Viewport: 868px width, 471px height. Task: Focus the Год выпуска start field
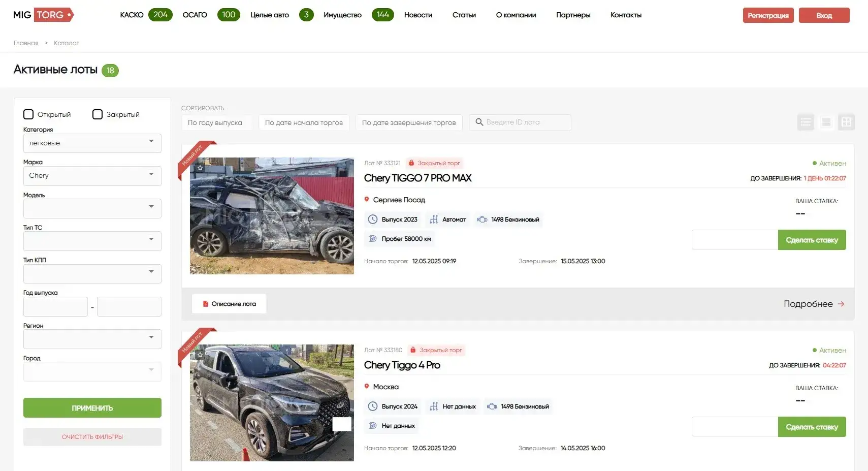[55, 306]
